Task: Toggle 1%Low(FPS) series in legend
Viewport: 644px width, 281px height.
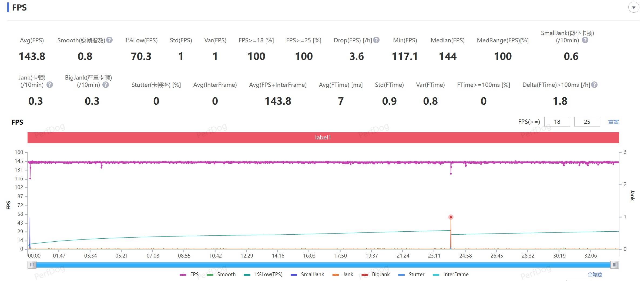Action: tap(263, 275)
